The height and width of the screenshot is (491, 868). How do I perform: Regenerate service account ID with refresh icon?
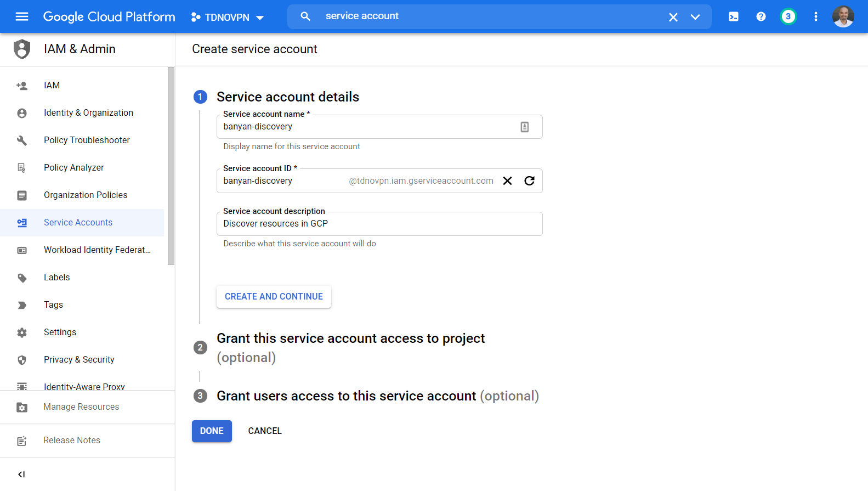tap(529, 181)
